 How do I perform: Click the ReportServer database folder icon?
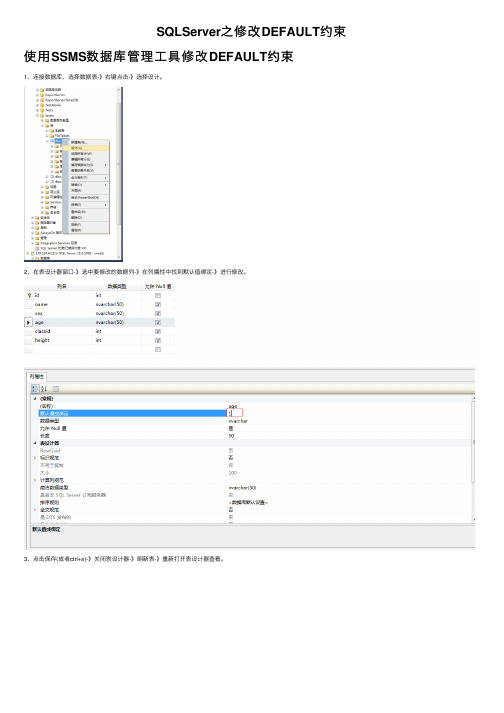pos(42,95)
